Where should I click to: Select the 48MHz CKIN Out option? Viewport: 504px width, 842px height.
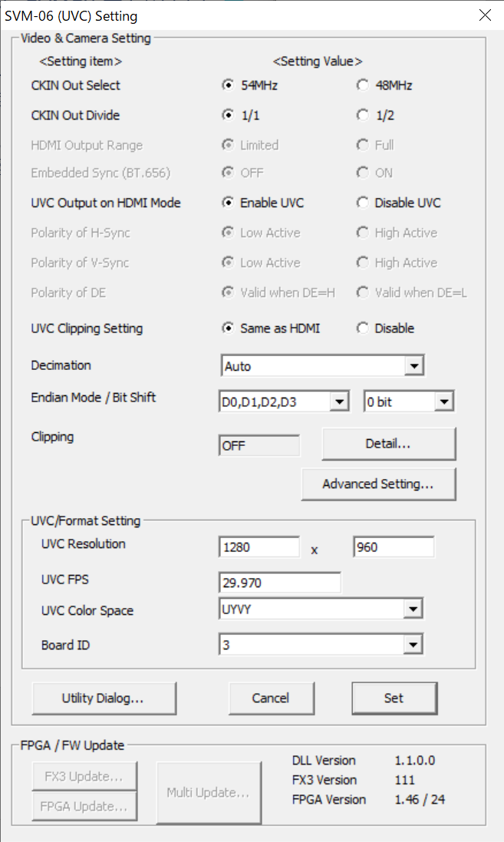click(x=362, y=85)
